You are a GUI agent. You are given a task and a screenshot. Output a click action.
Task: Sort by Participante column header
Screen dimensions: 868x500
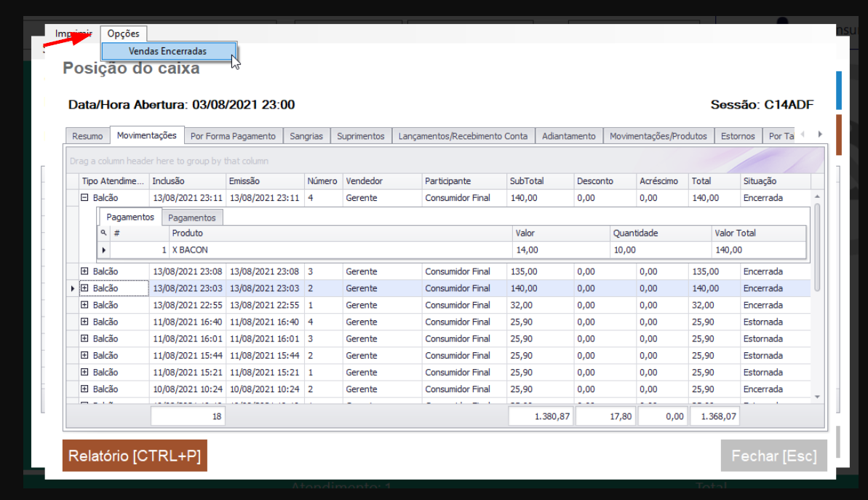coord(463,181)
